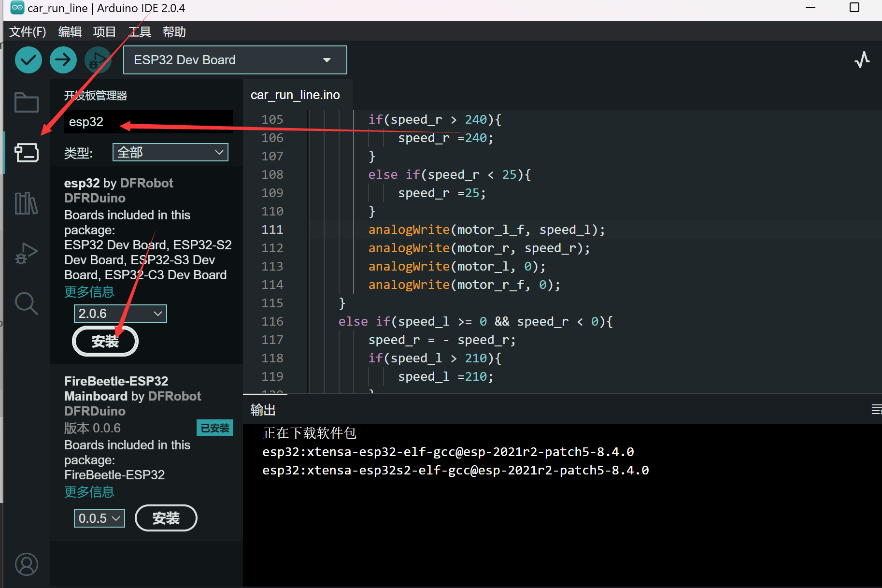Click the Verify sketch checkmark button
882x588 pixels.
pyautogui.click(x=28, y=60)
